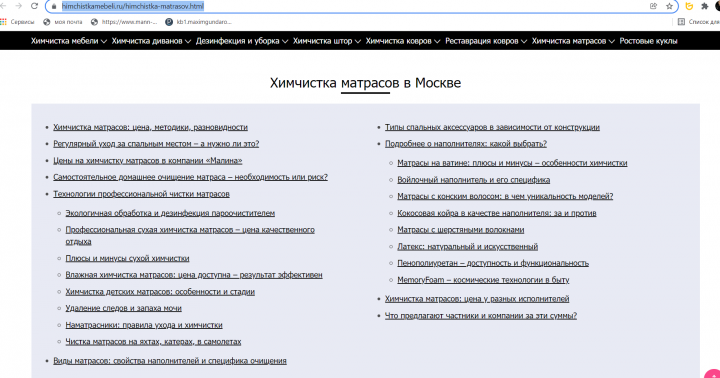Open the extensions puzzle icon

(704, 6)
